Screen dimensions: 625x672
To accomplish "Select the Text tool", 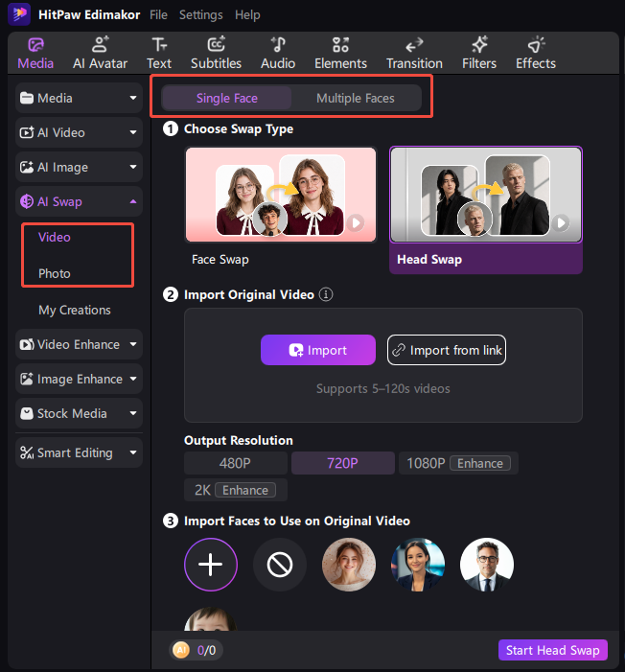I will point(159,54).
